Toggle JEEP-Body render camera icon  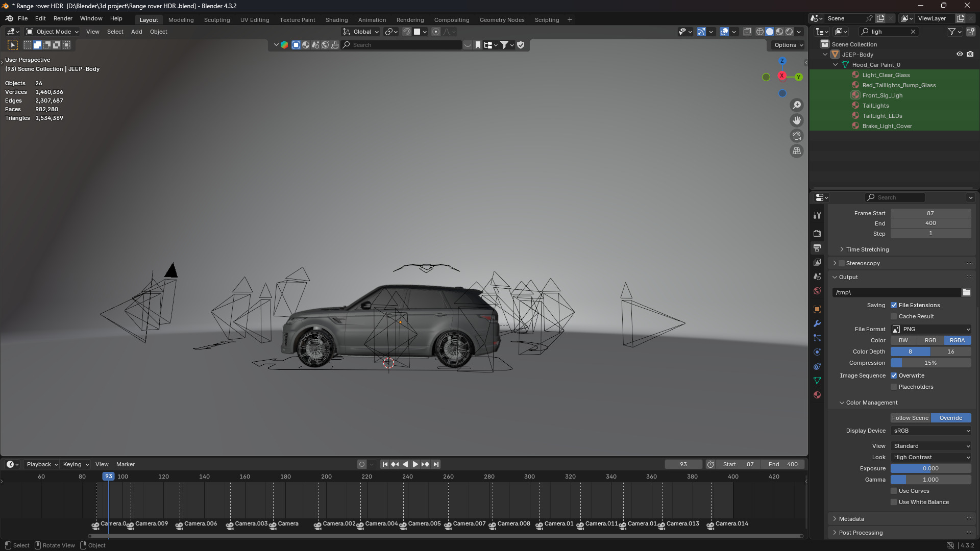(970, 54)
